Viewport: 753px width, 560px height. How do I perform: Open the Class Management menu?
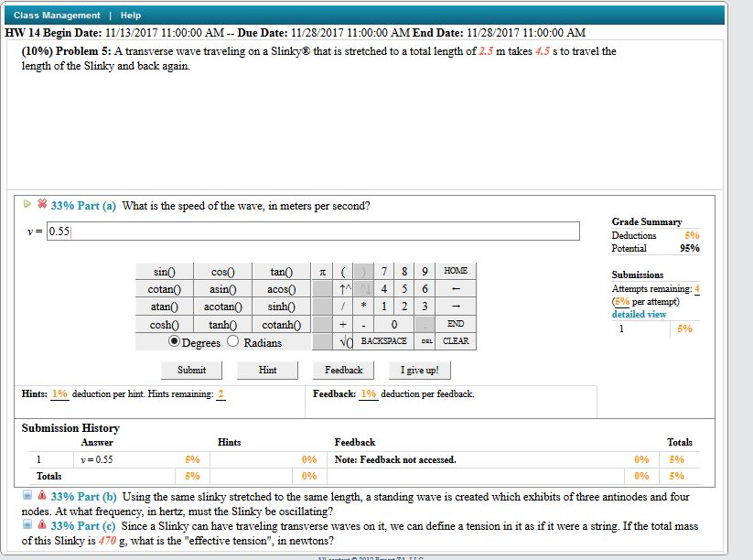tap(57, 16)
